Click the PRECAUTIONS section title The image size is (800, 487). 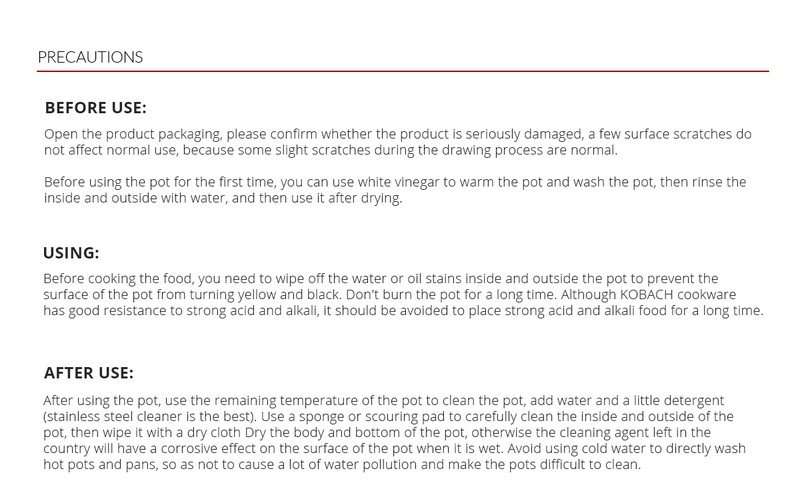pos(90,57)
